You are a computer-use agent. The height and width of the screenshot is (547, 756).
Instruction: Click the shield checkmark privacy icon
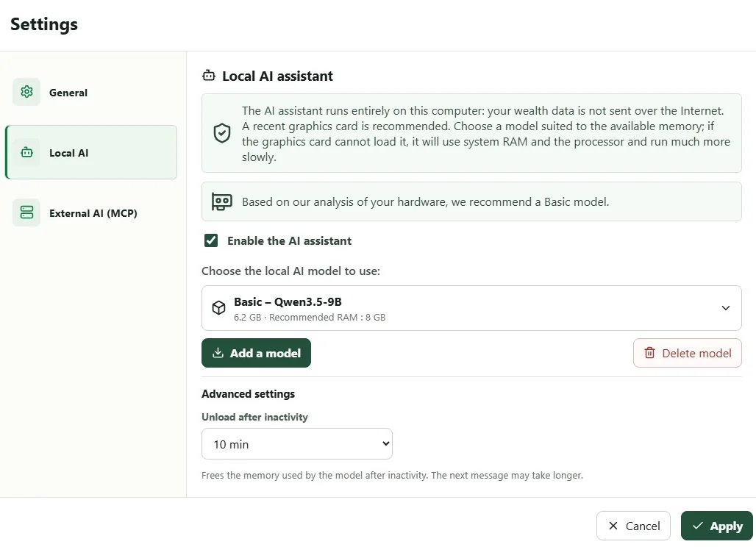222,133
